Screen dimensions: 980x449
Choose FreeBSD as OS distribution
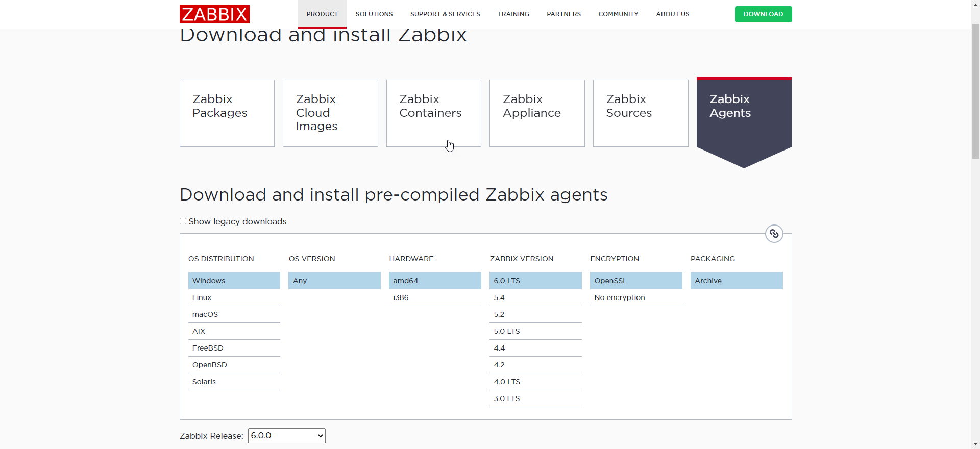(234, 348)
